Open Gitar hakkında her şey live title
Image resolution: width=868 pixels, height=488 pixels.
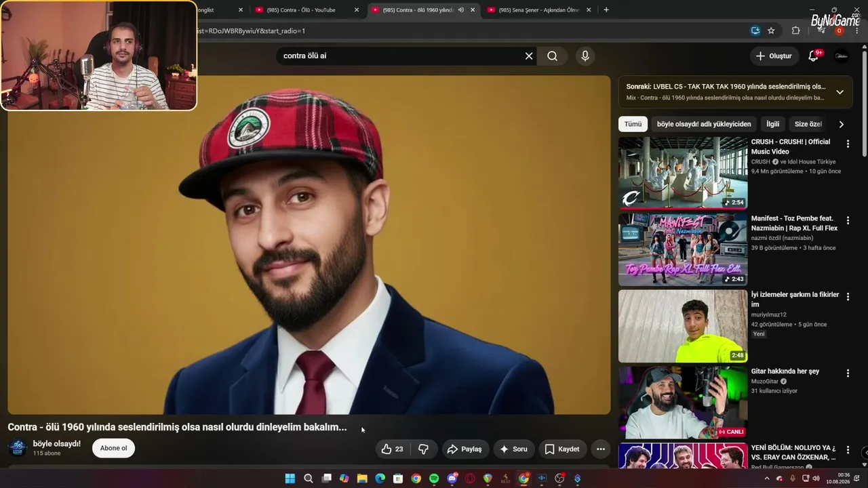(x=785, y=371)
